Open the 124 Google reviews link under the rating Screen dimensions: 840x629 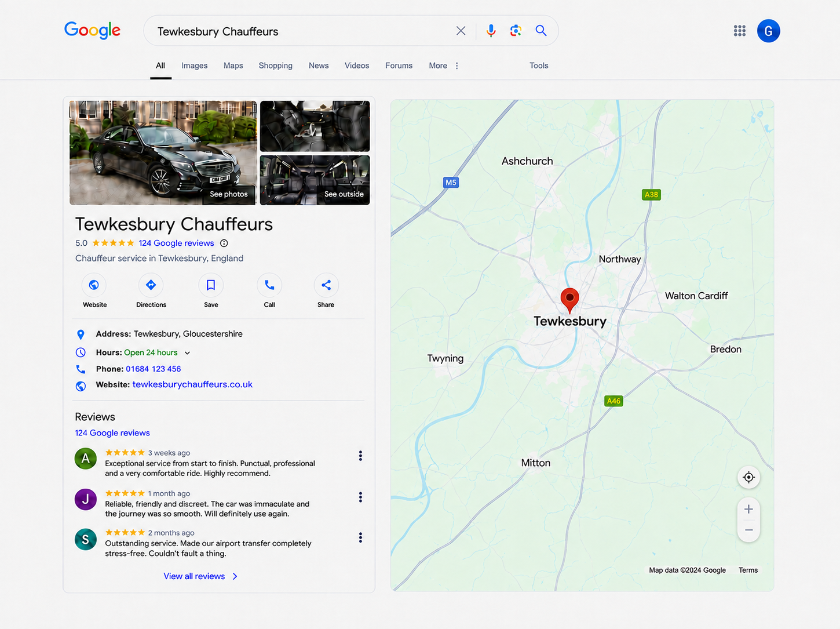(x=176, y=243)
